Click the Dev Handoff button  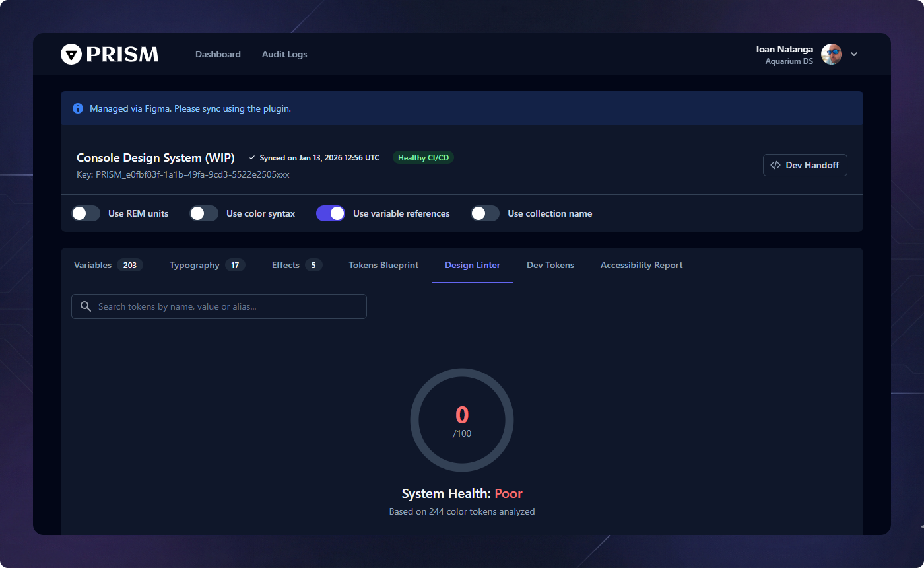tap(805, 165)
